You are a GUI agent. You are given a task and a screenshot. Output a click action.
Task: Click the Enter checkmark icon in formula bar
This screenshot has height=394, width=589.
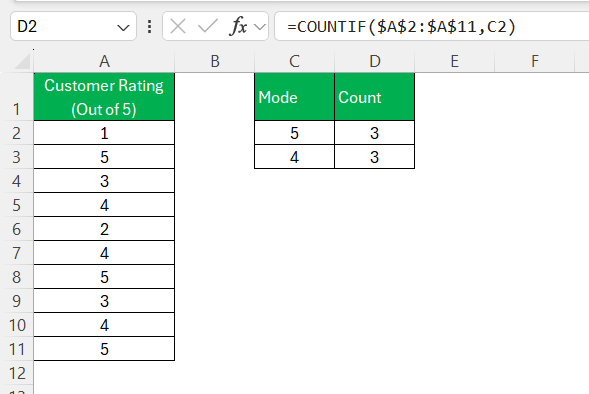tap(207, 27)
